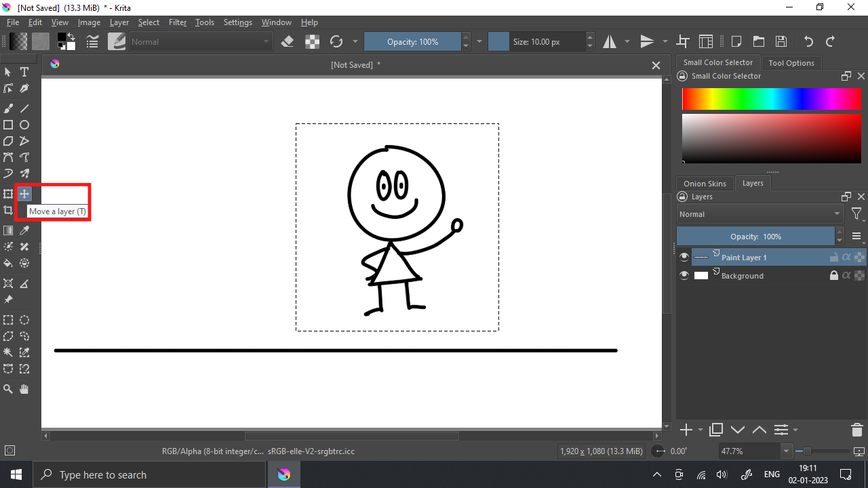Open the fill patterns chooser in toolbar

pos(41,41)
